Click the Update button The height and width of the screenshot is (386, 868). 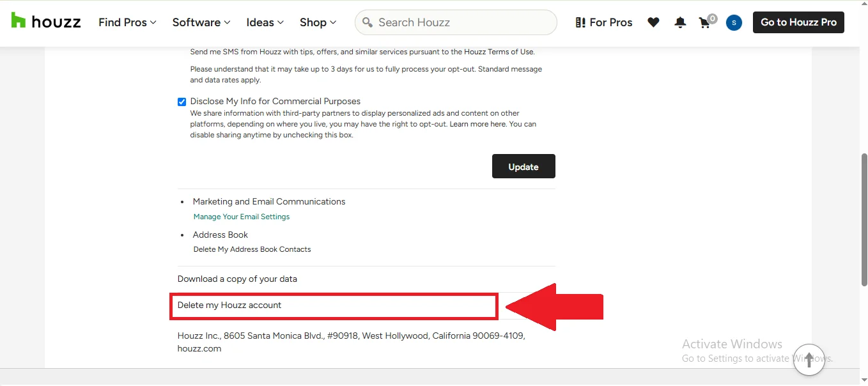click(523, 166)
